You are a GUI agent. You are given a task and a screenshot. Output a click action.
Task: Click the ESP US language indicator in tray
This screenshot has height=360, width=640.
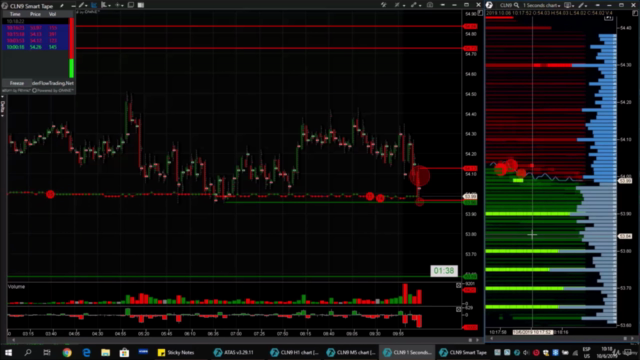tap(587, 352)
